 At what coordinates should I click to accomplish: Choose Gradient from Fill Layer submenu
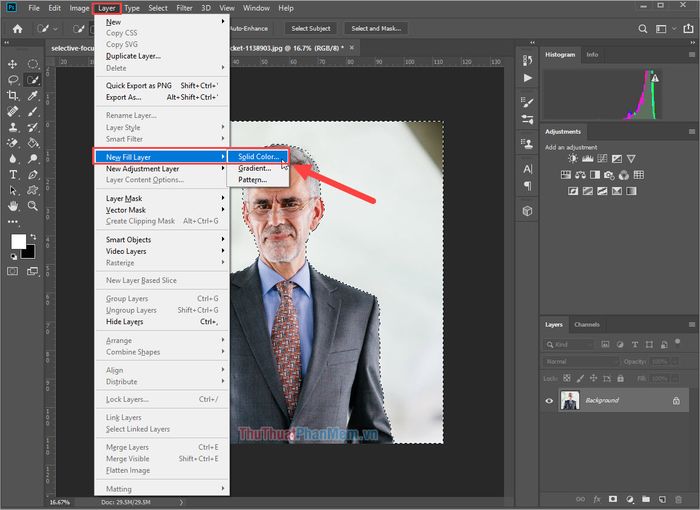click(258, 168)
